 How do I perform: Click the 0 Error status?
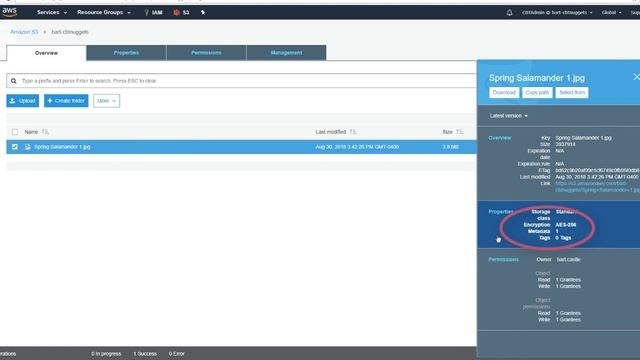pyautogui.click(x=177, y=354)
